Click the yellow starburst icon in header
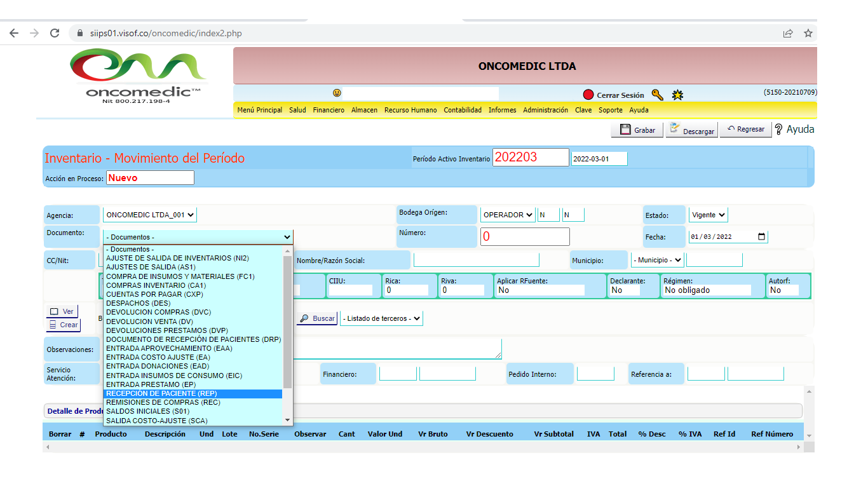Viewport: 868px width, 488px height. tap(677, 95)
